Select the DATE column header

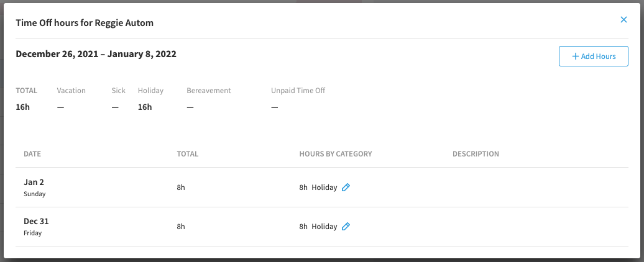pyautogui.click(x=32, y=154)
